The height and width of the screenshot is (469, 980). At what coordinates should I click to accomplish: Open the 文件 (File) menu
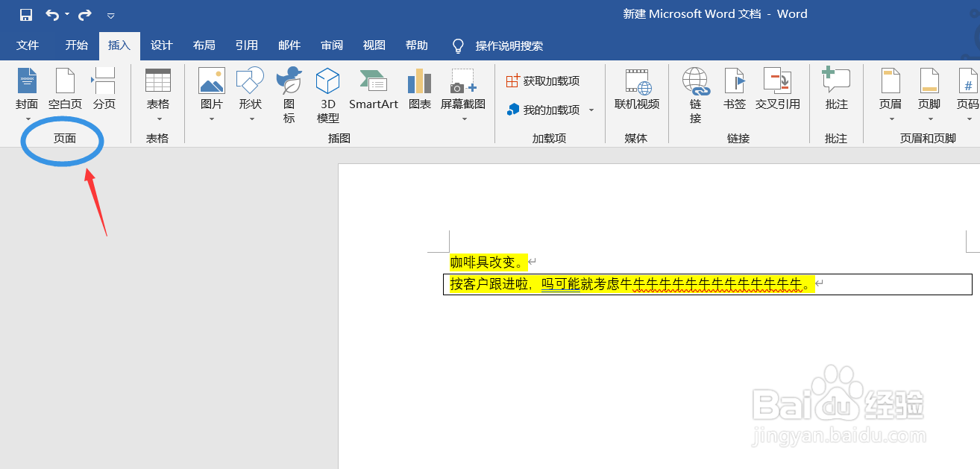(x=28, y=45)
